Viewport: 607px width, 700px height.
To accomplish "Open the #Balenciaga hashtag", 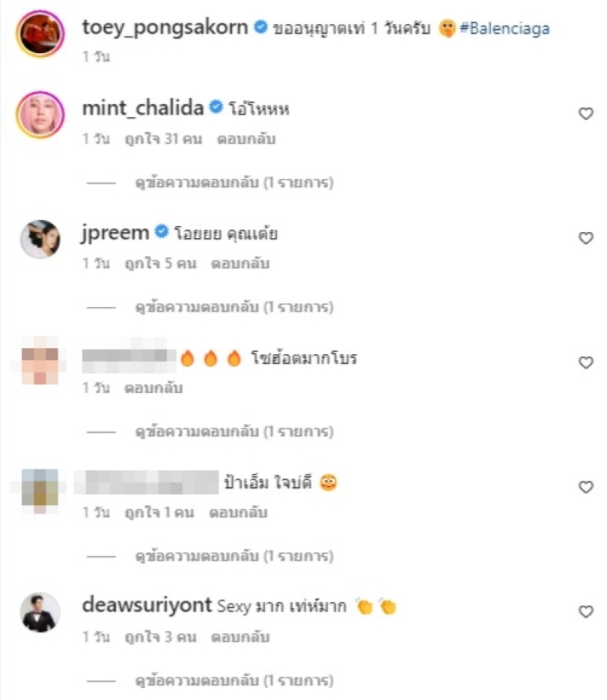I will tap(505, 28).
